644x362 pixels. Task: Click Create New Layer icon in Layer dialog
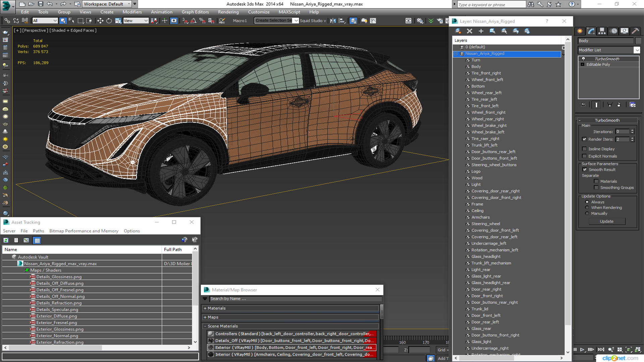458,31
